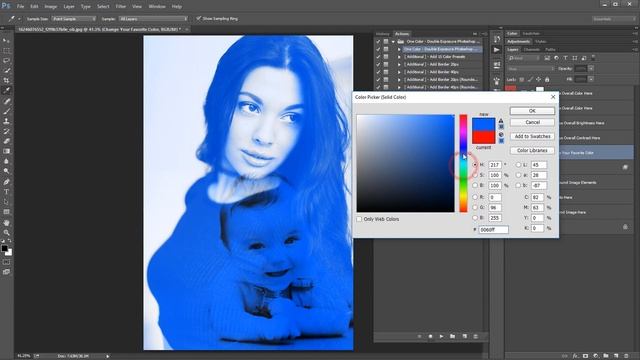This screenshot has height=360, width=640.
Task: Click the new color swatch in Color Picker
Action: [483, 124]
